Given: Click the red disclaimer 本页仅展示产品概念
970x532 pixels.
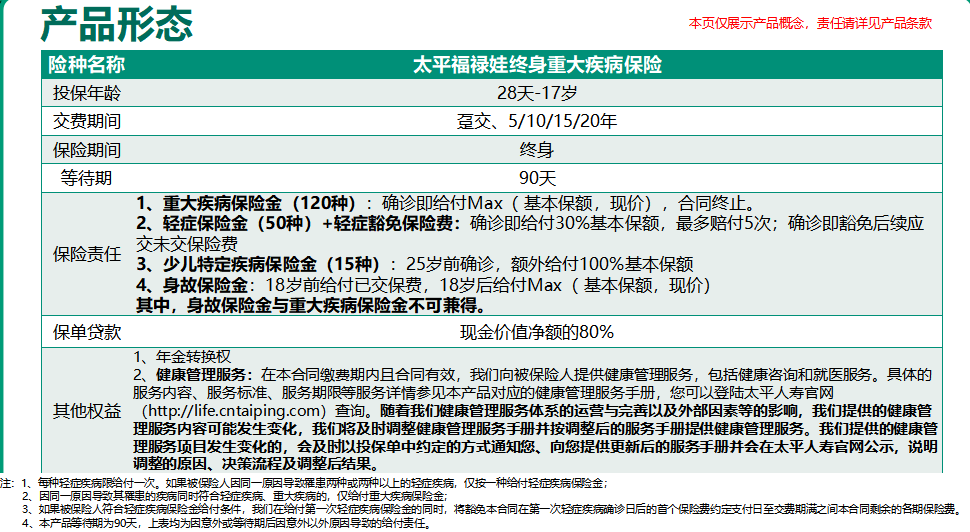Looking at the screenshot, I should [x=747, y=24].
